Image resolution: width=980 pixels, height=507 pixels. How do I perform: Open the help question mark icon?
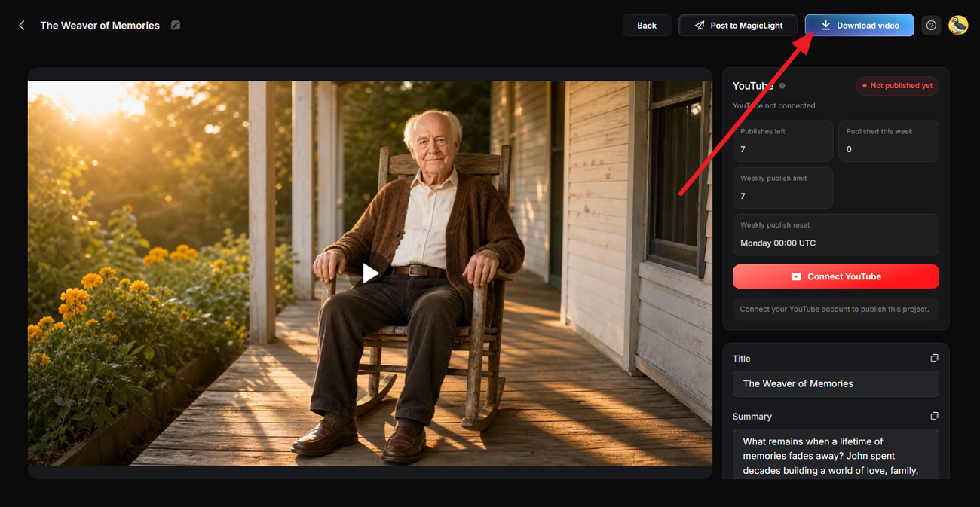pos(931,26)
